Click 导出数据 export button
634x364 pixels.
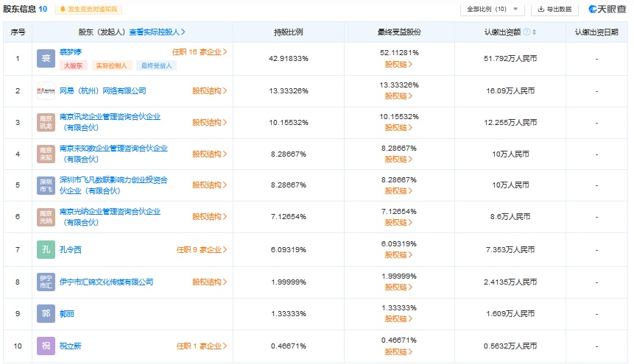pos(554,9)
